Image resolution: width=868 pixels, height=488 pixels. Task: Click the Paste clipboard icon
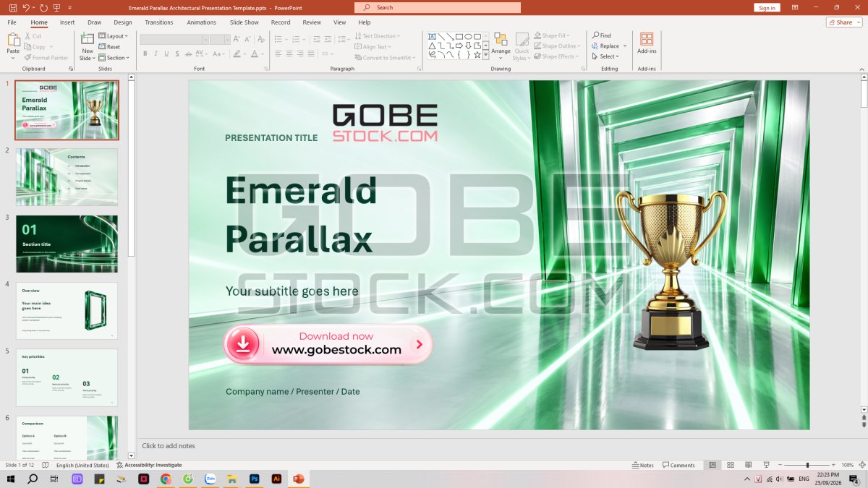13,41
